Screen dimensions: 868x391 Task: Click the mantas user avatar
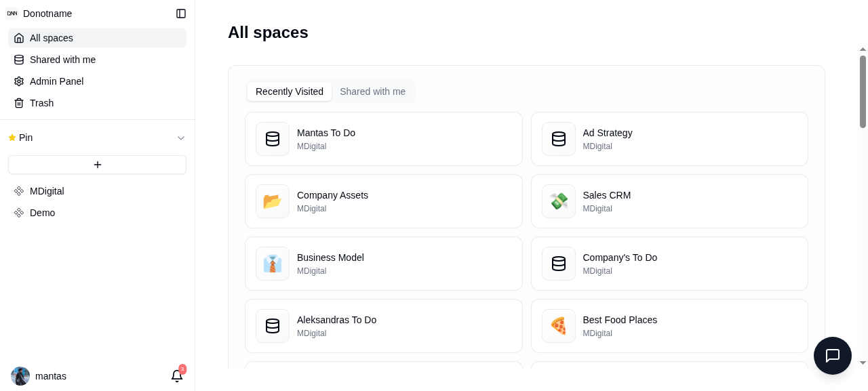tap(20, 376)
